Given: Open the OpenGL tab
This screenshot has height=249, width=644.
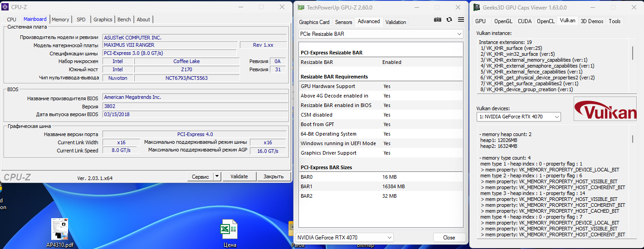Looking at the screenshot, I should [503, 21].
